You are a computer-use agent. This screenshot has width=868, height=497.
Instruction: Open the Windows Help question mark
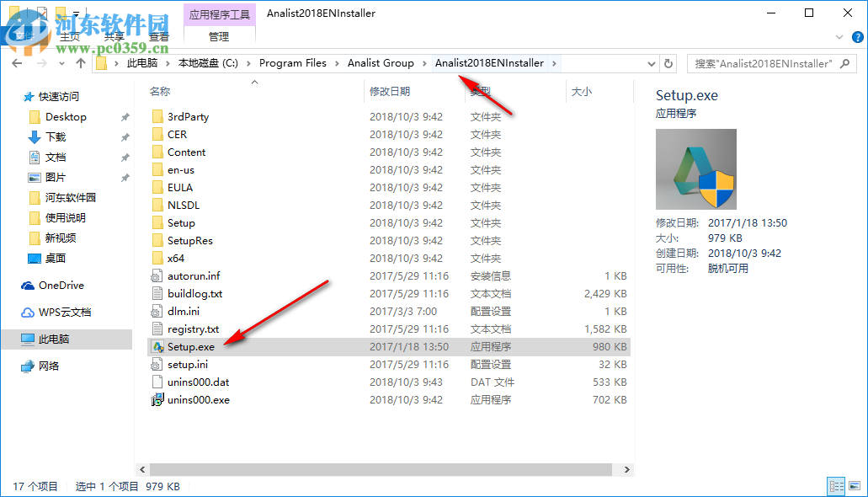tap(858, 37)
